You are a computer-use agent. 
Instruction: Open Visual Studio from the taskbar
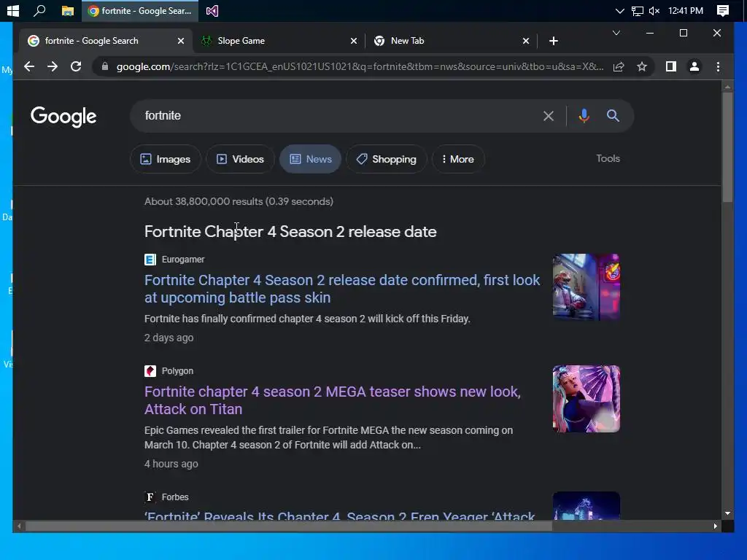(x=212, y=10)
